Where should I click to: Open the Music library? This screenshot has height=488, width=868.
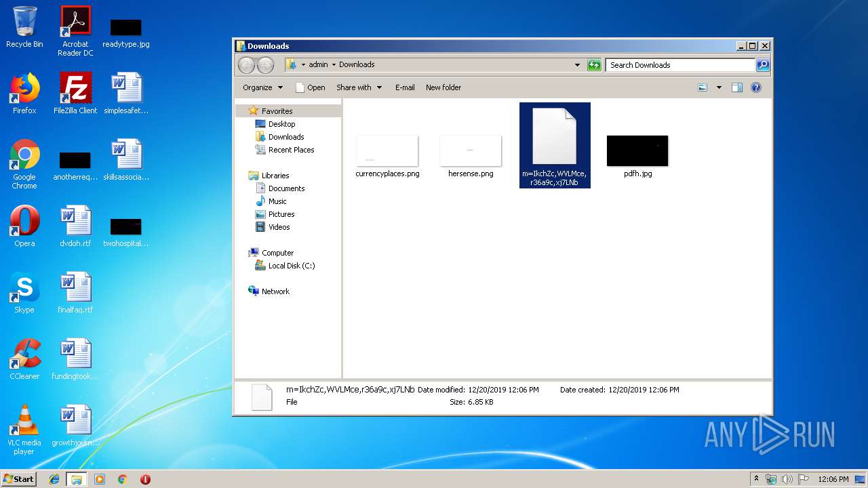[x=277, y=201]
